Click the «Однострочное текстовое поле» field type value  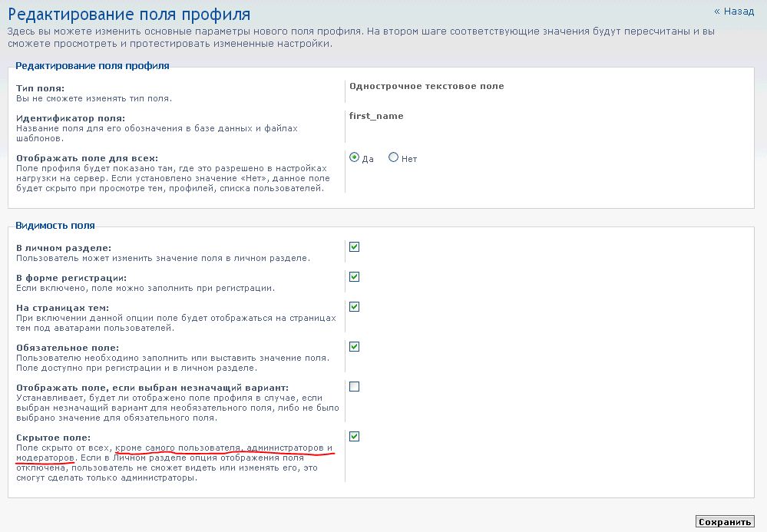click(x=426, y=86)
